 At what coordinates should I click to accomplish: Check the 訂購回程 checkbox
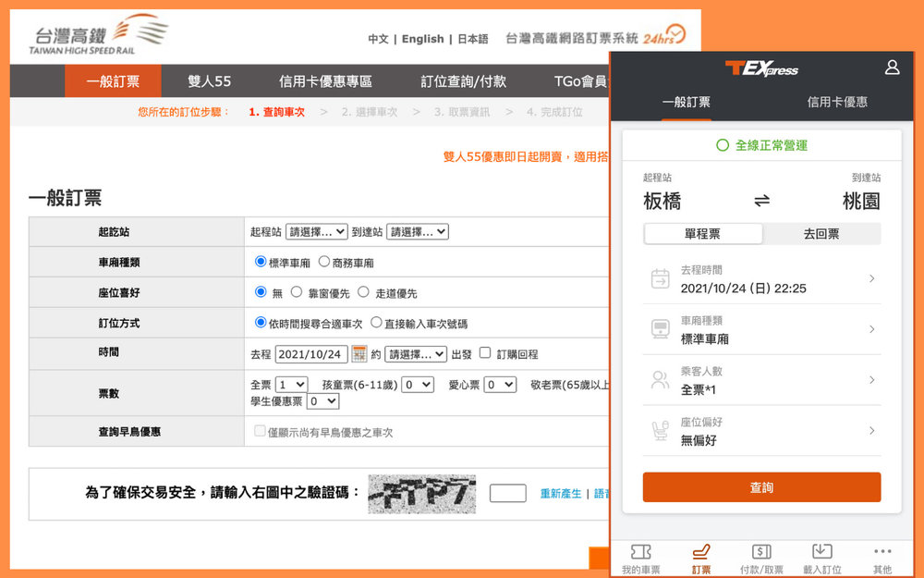[x=485, y=353]
